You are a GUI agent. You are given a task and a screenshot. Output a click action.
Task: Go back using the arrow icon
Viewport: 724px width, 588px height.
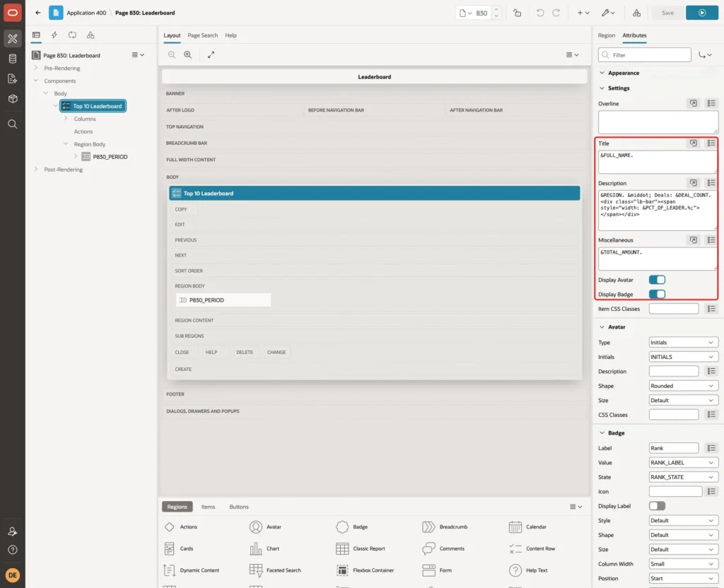tap(38, 13)
